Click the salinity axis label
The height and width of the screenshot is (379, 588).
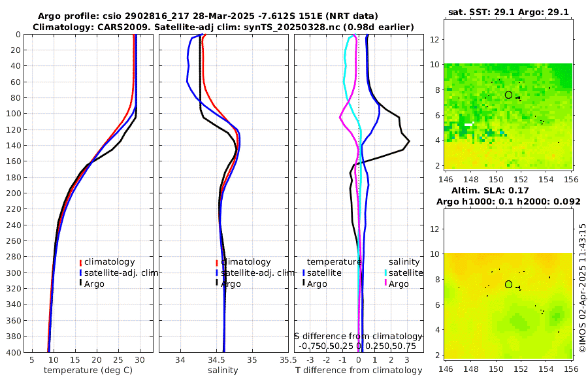223,371
